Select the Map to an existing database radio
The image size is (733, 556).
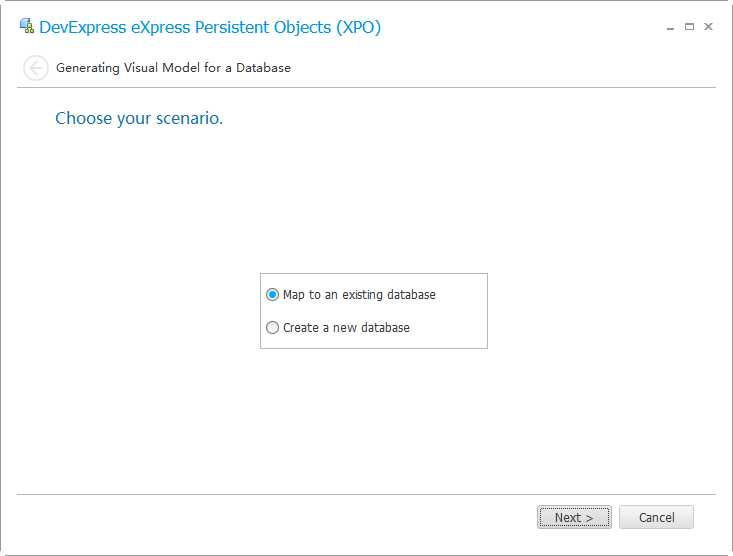tap(273, 295)
